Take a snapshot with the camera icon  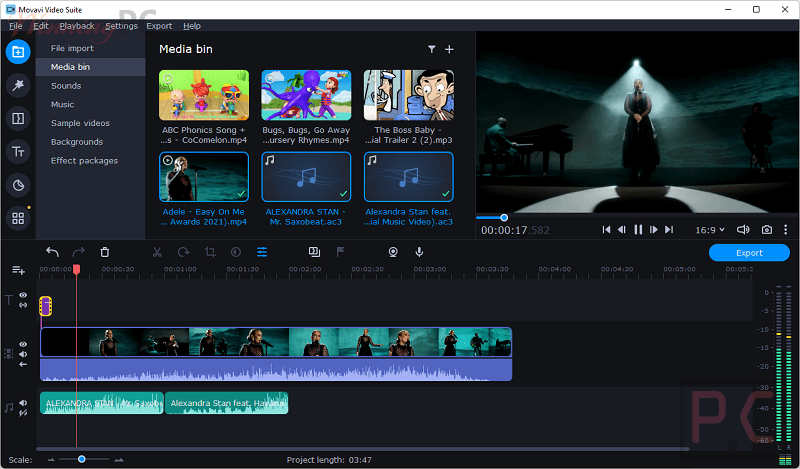pos(766,230)
